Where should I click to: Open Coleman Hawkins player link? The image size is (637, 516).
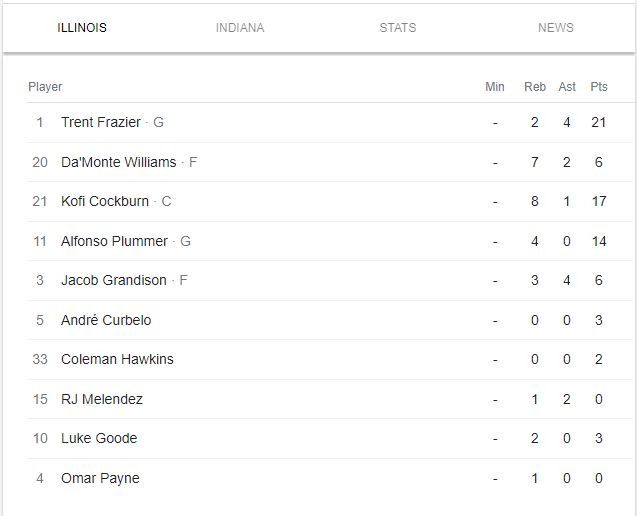117,359
